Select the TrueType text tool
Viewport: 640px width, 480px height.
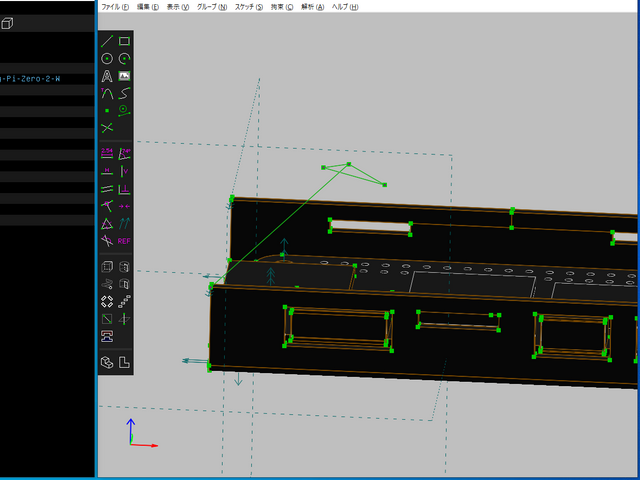point(107,76)
